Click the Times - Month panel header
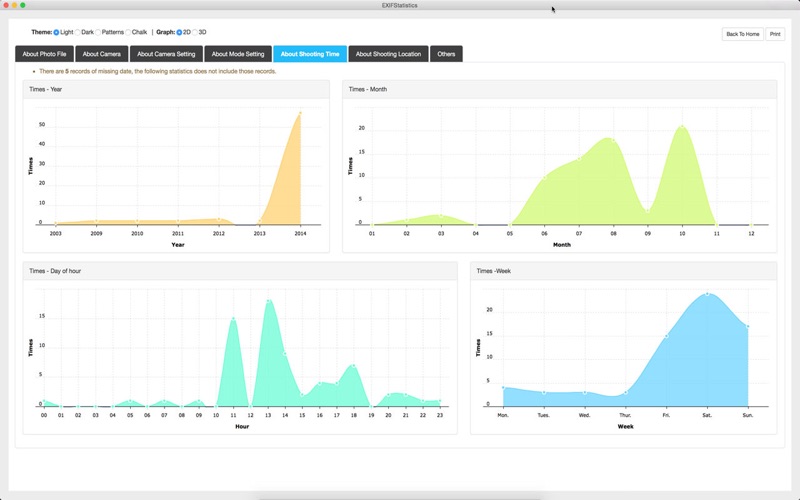 (560, 89)
